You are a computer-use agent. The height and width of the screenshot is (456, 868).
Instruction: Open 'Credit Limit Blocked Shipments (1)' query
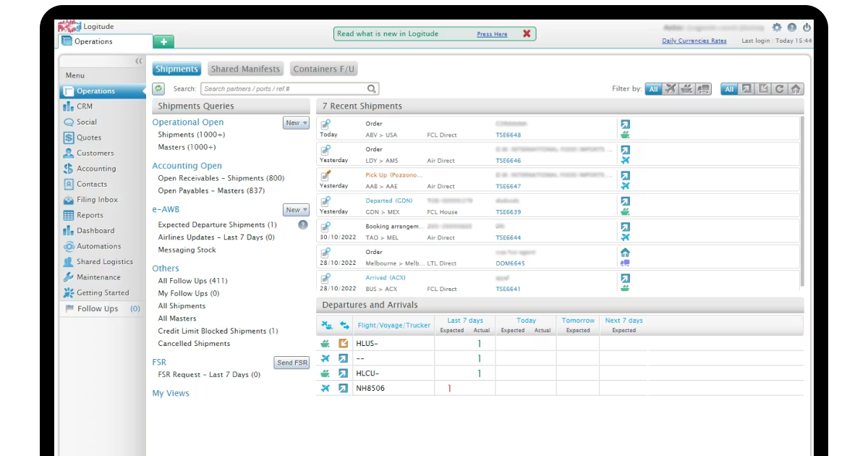click(x=218, y=331)
